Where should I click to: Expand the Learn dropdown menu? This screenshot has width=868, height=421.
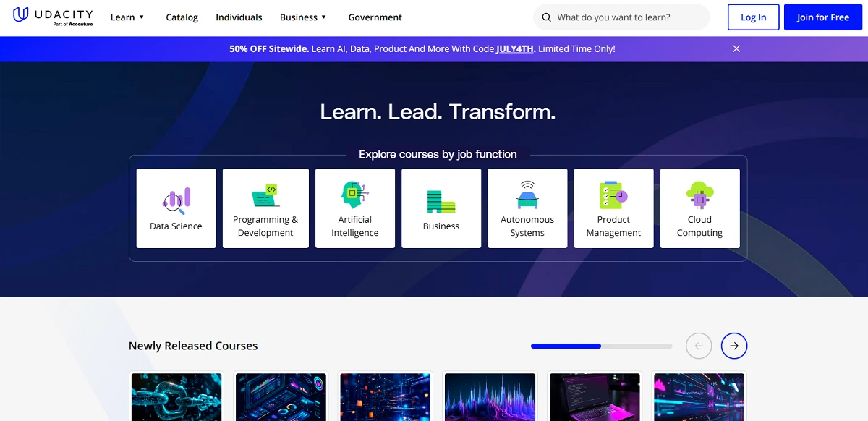(127, 17)
